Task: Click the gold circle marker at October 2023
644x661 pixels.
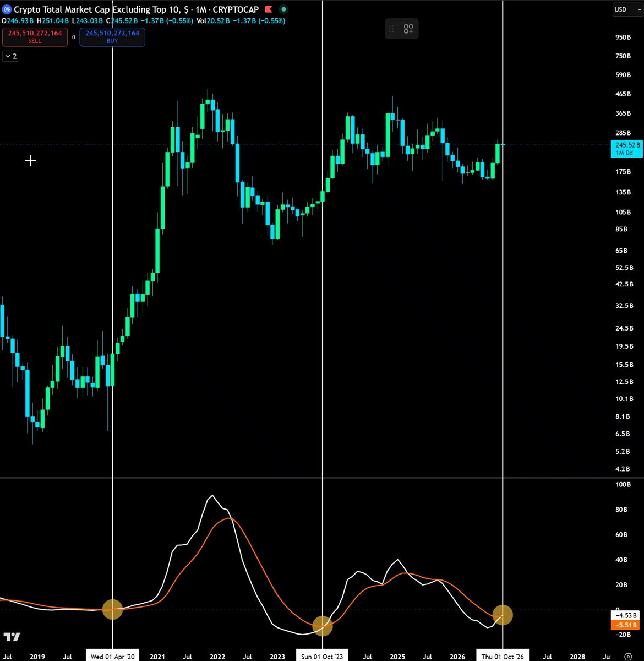Action: click(322, 626)
